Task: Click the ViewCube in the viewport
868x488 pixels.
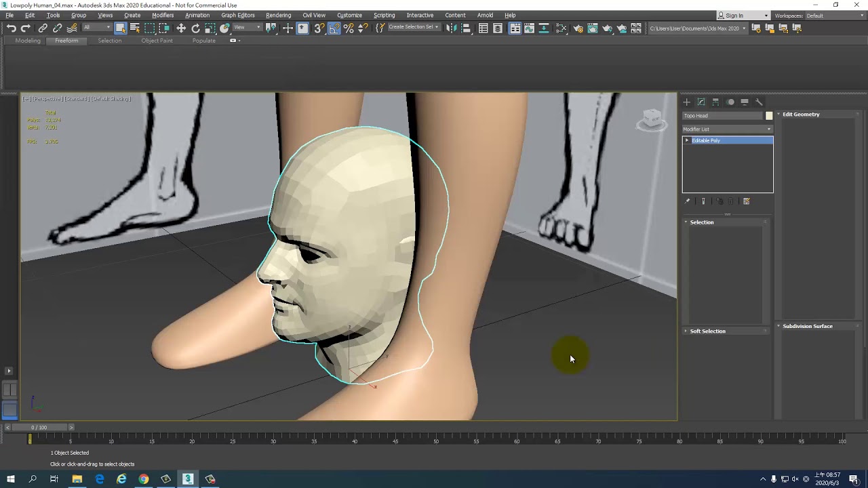Action: pyautogui.click(x=652, y=120)
